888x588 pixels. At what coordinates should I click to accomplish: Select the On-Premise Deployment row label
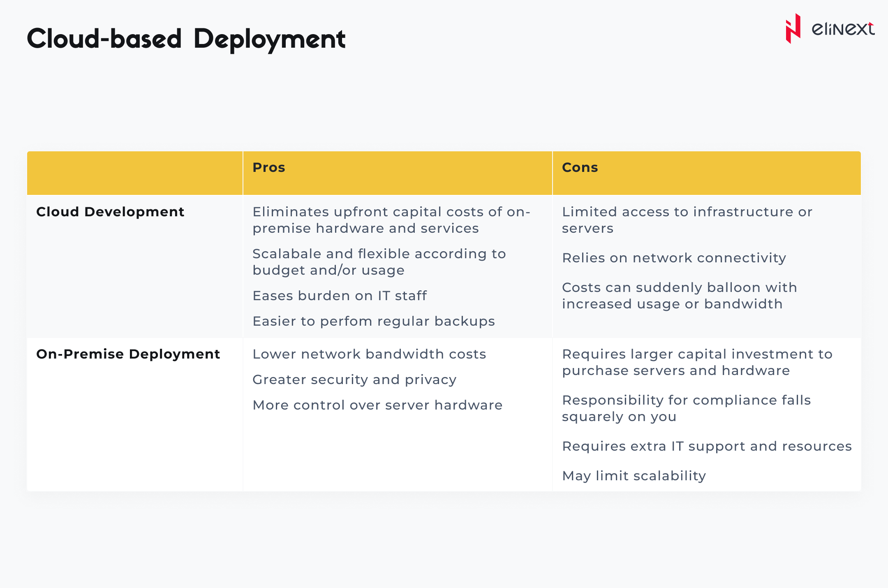(128, 354)
